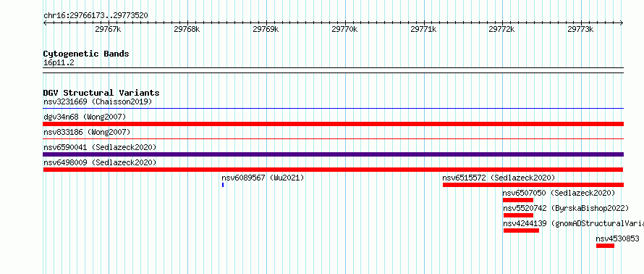Select the 16p11.2 band label
644x274 pixels.
coord(59,63)
